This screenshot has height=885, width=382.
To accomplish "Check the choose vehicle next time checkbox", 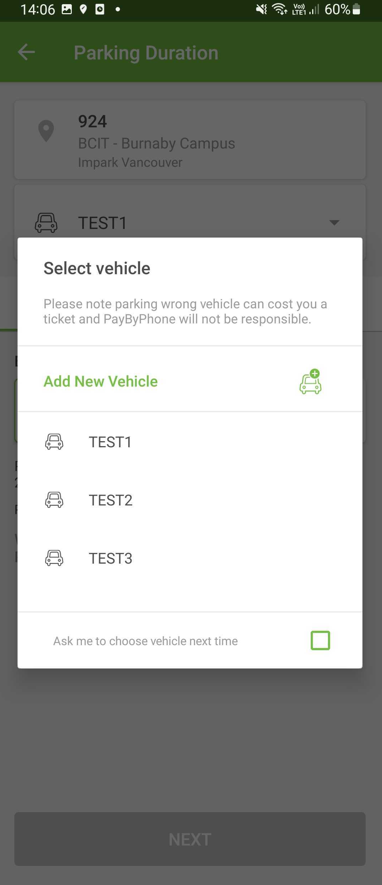I will 320,641.
